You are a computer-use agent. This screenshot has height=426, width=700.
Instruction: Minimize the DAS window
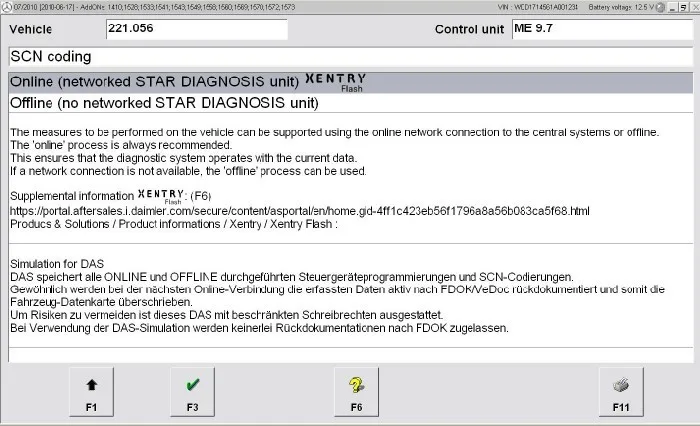click(672, 8)
